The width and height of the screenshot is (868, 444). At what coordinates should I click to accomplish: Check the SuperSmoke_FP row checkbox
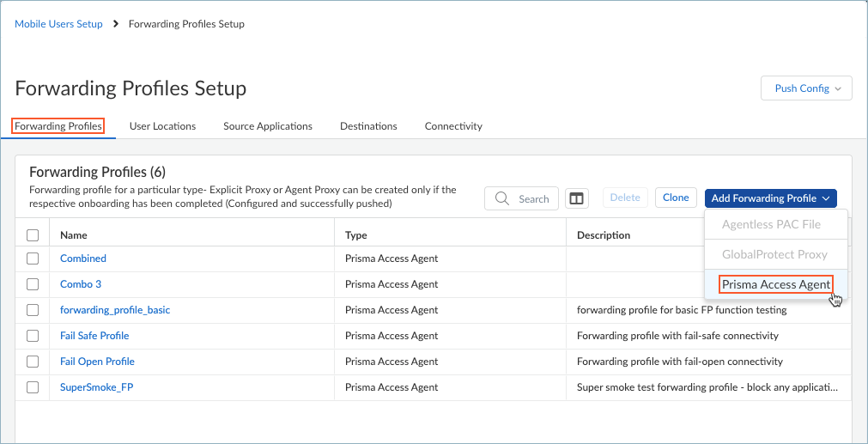pos(33,387)
